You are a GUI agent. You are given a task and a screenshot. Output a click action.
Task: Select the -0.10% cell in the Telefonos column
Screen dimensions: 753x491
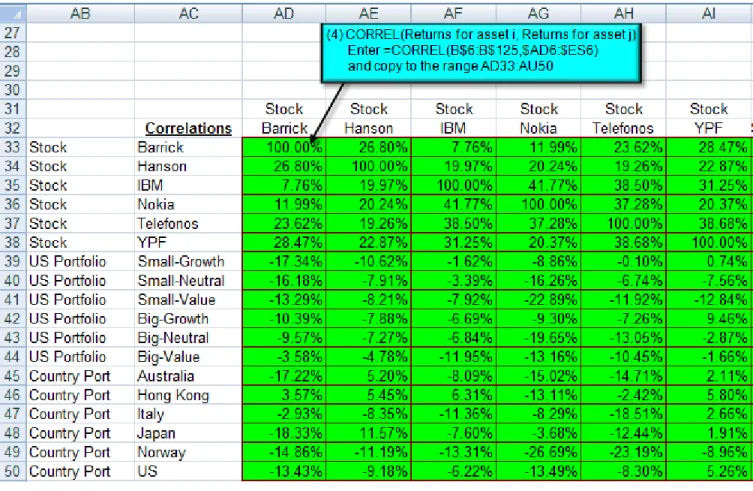[x=623, y=261]
